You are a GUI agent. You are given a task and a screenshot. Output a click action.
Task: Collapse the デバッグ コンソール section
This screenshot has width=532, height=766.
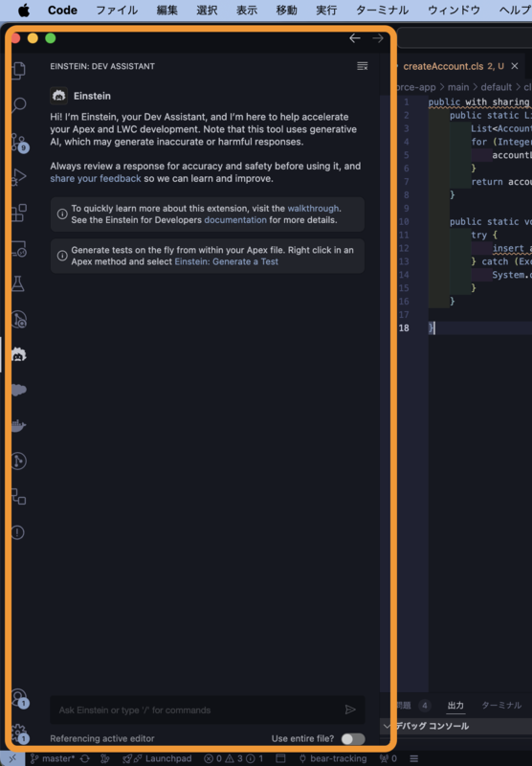(388, 726)
